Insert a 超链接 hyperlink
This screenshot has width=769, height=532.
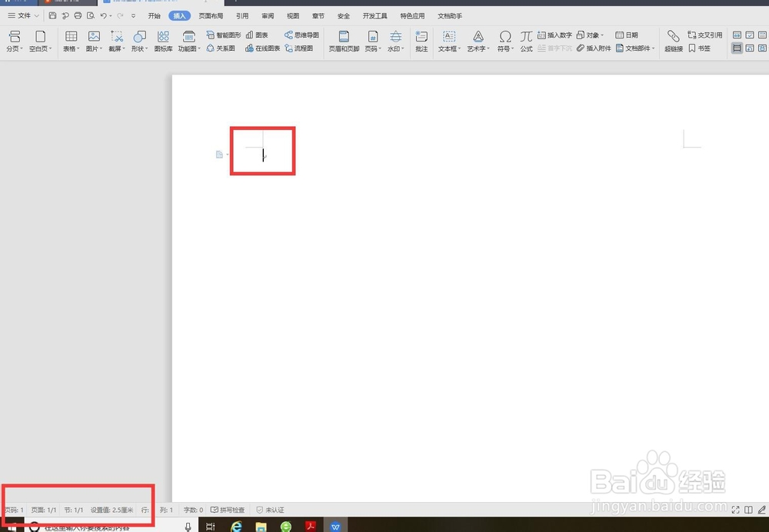click(674, 41)
